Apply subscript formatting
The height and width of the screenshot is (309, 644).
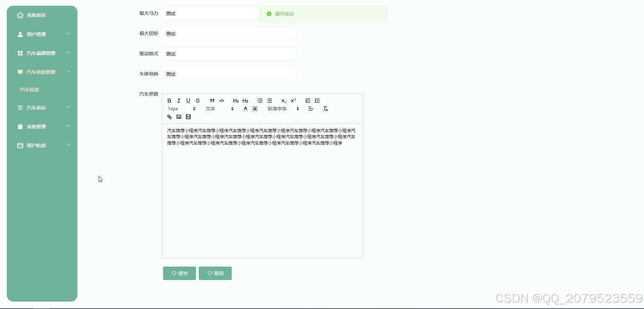284,101
